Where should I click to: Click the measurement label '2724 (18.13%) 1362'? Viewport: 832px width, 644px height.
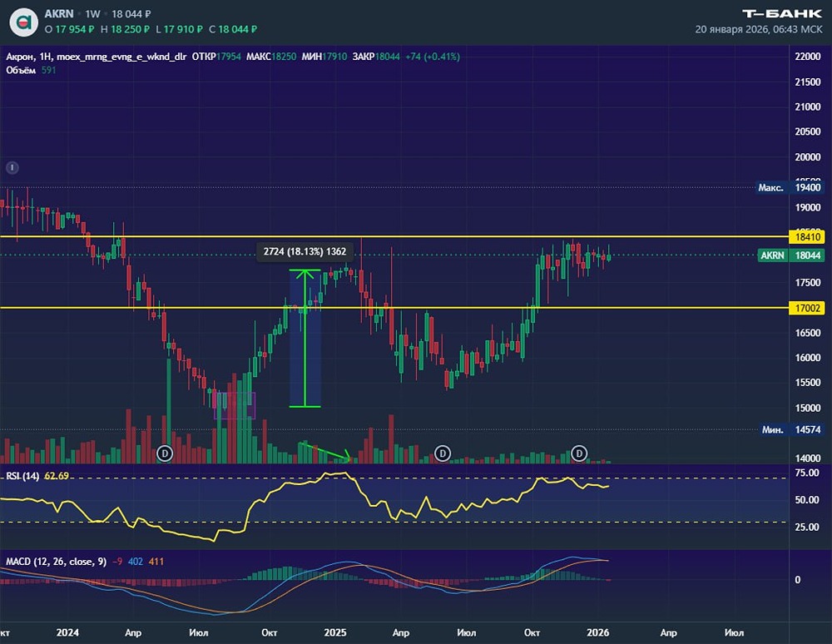(305, 251)
